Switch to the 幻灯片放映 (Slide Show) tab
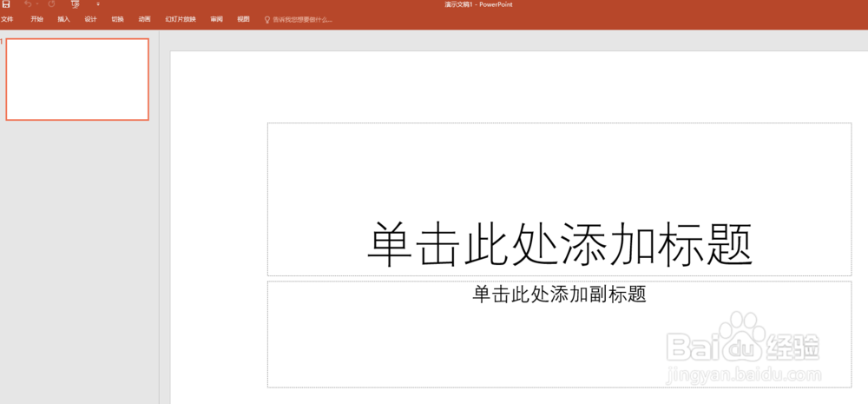Screen dimensions: 868x404 [x=181, y=19]
